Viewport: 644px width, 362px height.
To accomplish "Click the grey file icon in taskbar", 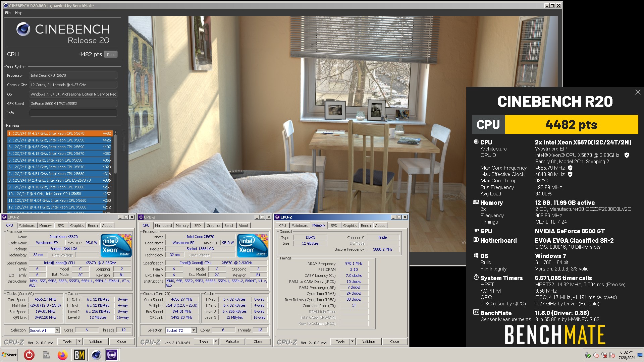I will 46,355.
